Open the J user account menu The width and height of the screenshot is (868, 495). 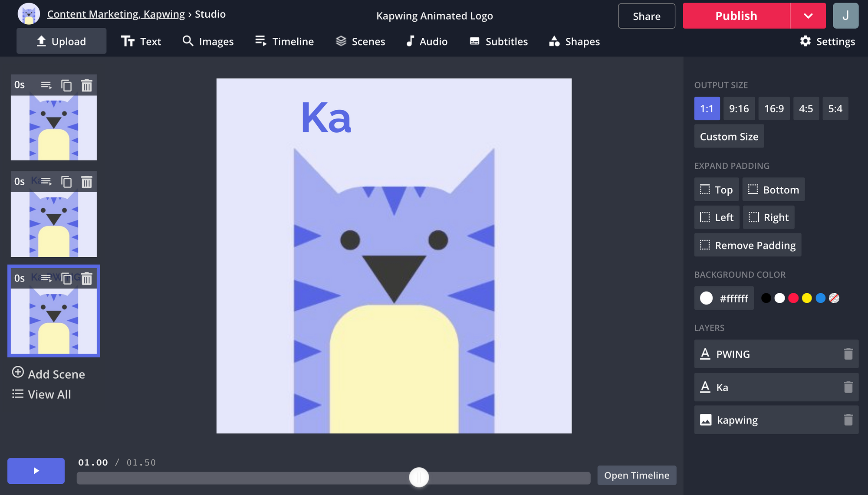(845, 16)
